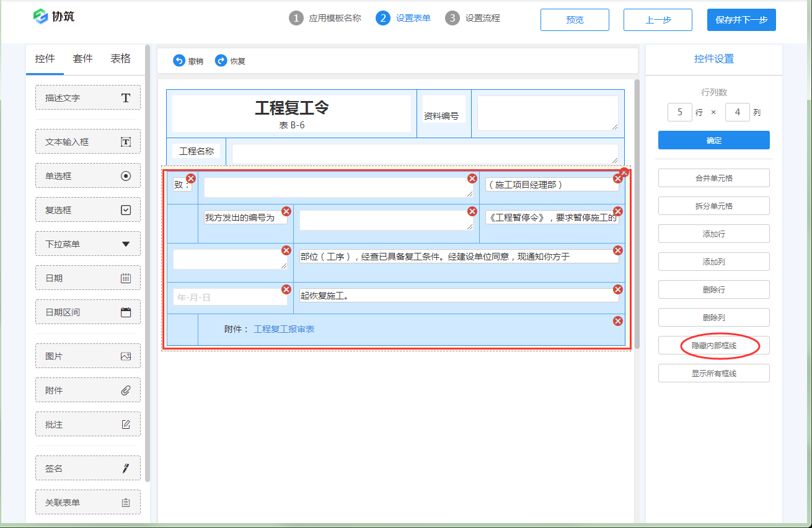Click 隐藏内部框线 button

coord(713,346)
